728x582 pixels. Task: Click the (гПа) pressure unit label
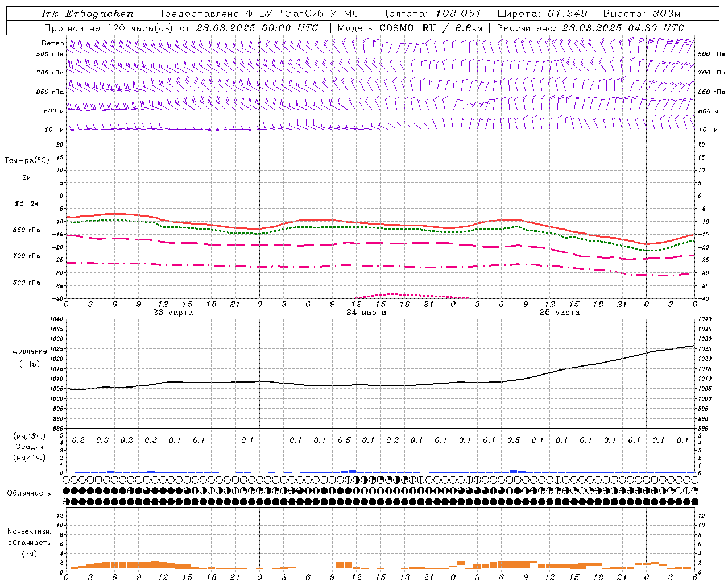[30, 364]
